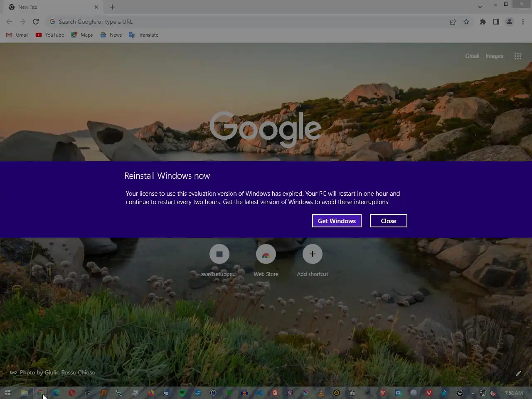Reload the page with the refresh icon
Screen dimensions: 532x399
tap(36, 22)
